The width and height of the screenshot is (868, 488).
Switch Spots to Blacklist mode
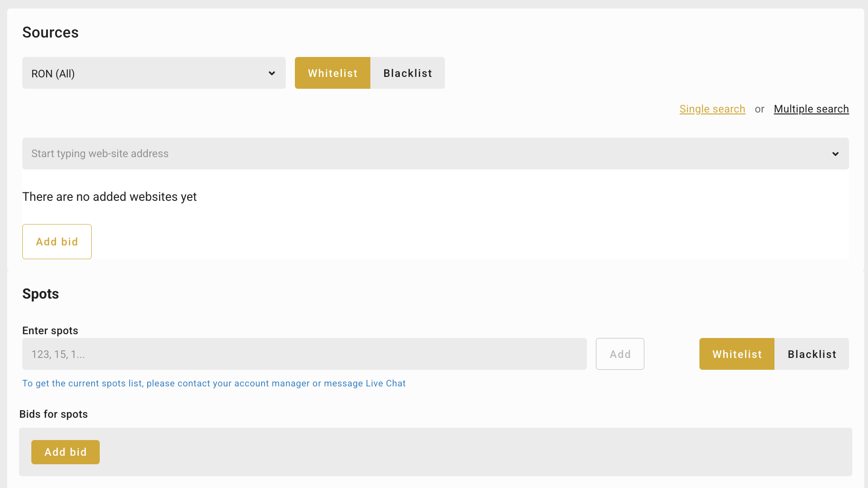click(811, 354)
